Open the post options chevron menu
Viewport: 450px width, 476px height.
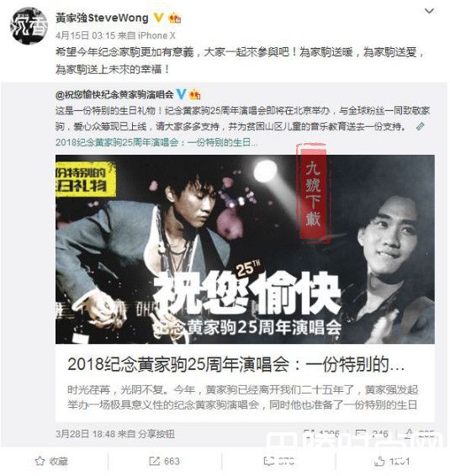click(x=429, y=12)
